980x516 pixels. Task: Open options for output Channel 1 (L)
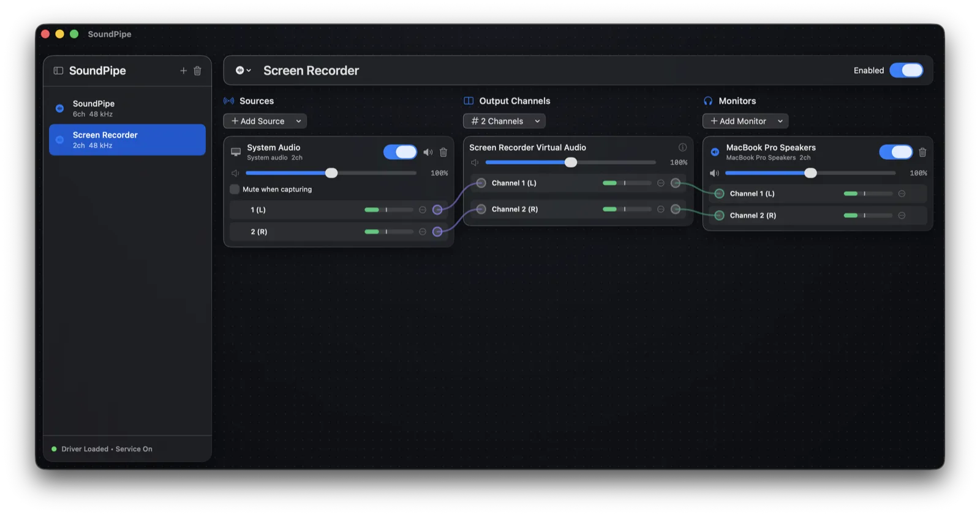pos(661,183)
